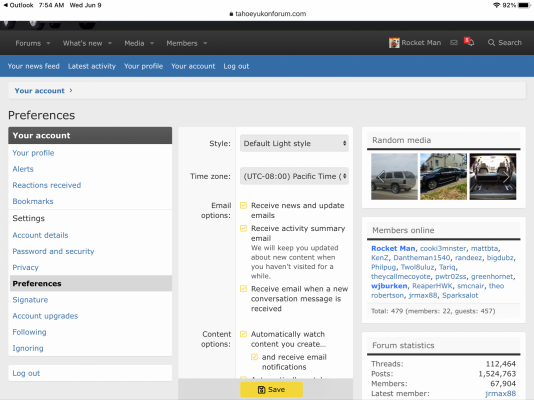Open Alerts in sidebar
This screenshot has width=534, height=400.
point(23,169)
